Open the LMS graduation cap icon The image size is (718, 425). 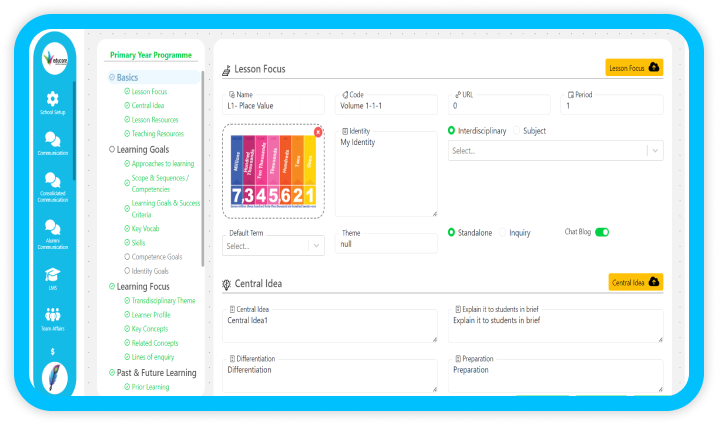point(53,274)
